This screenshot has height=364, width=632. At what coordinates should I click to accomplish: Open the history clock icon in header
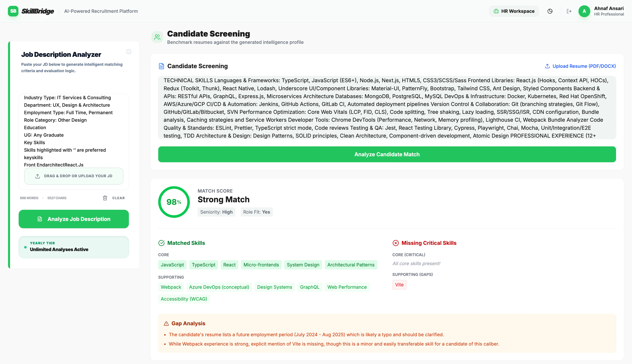click(x=550, y=11)
